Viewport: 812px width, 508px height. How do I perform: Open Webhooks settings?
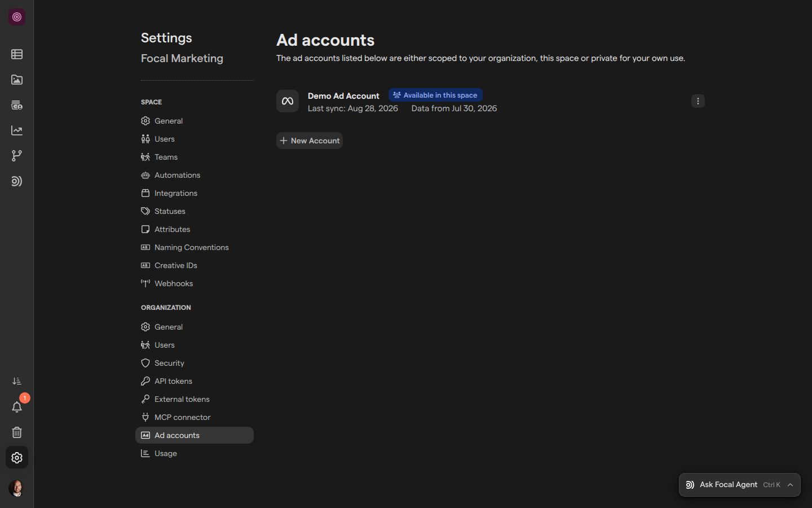pos(195,283)
